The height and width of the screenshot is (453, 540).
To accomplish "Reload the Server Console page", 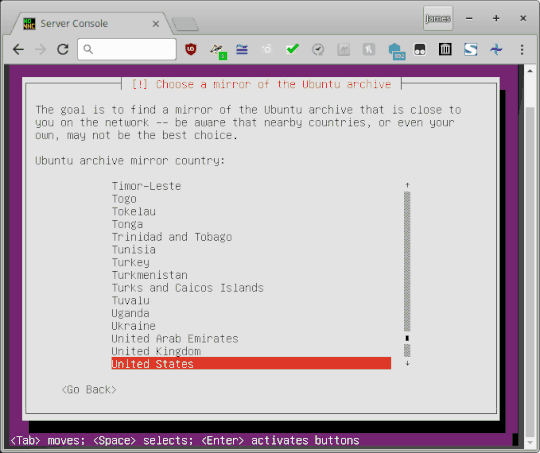I will [x=63, y=50].
